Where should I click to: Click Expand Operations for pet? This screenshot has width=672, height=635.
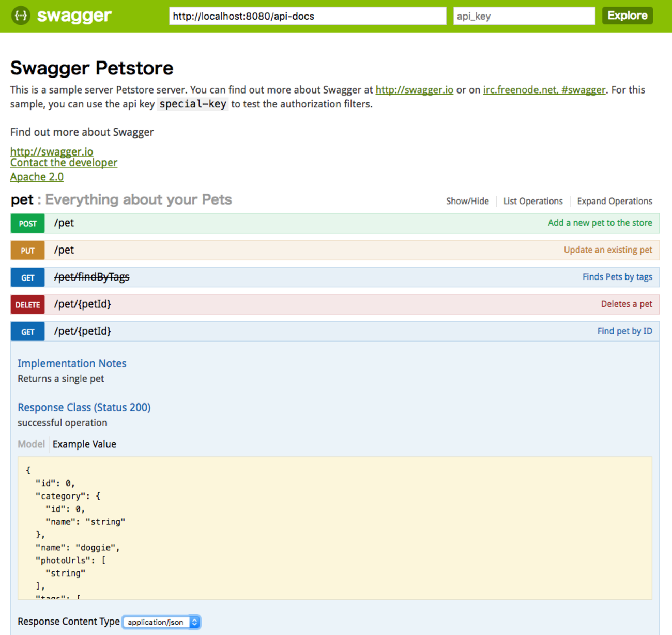(x=614, y=201)
